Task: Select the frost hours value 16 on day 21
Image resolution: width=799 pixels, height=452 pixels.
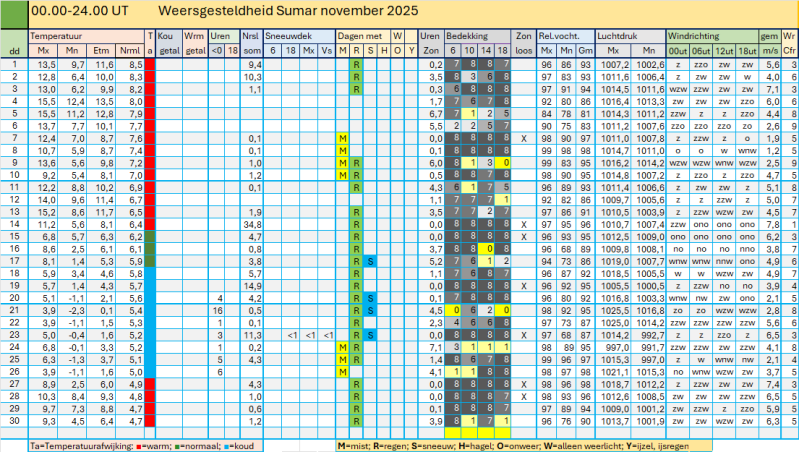Action: point(218,311)
